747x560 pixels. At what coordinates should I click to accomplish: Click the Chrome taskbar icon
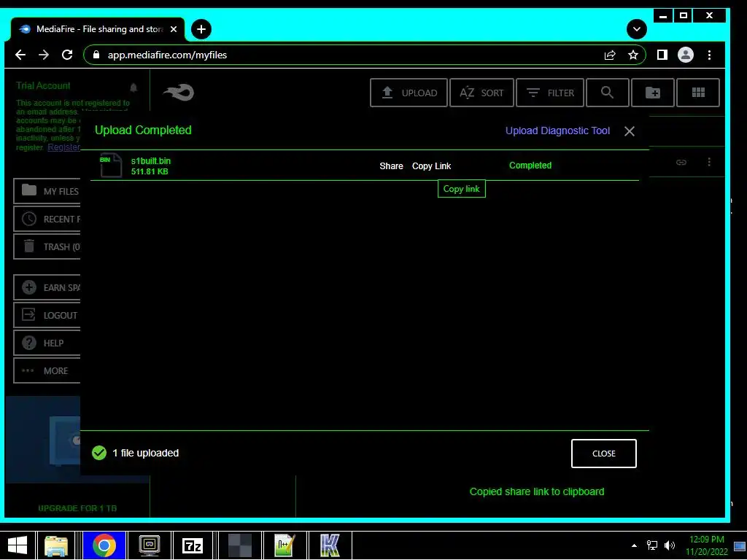click(x=104, y=545)
